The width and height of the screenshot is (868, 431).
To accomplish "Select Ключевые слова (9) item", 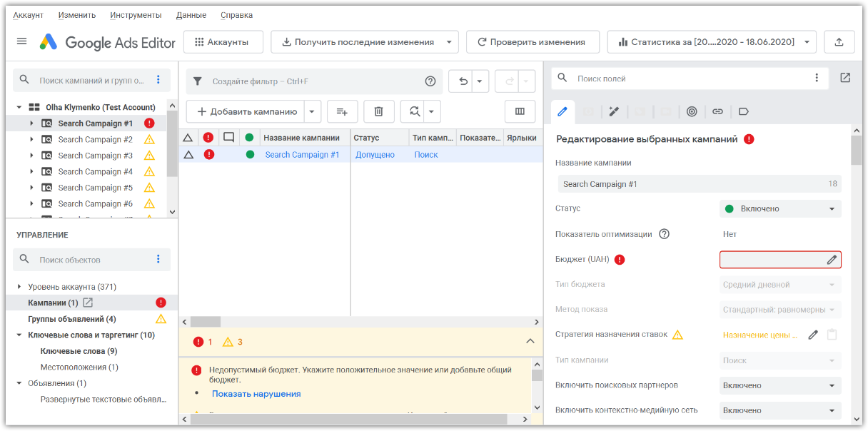I will click(x=79, y=351).
